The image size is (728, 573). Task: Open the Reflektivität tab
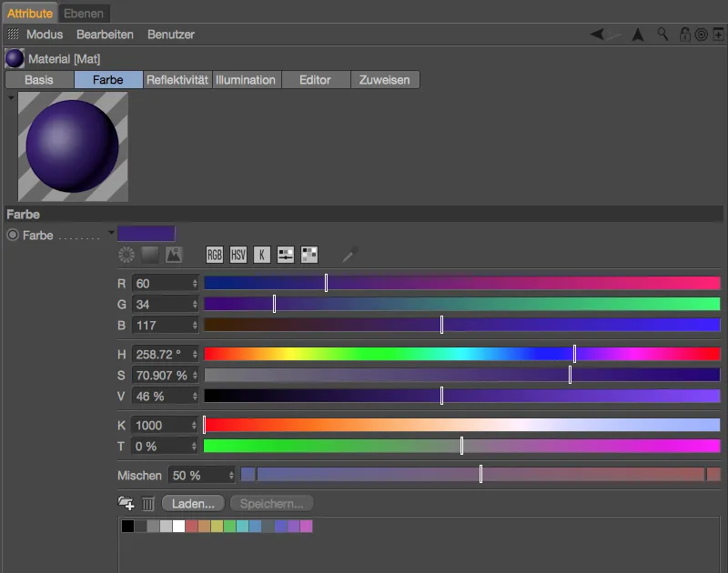[x=177, y=80]
